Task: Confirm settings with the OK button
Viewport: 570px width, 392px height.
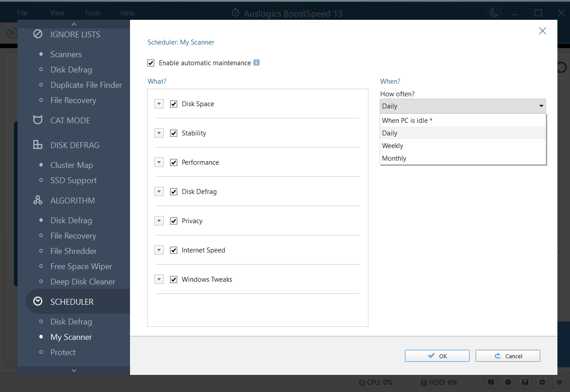Action: pos(437,356)
